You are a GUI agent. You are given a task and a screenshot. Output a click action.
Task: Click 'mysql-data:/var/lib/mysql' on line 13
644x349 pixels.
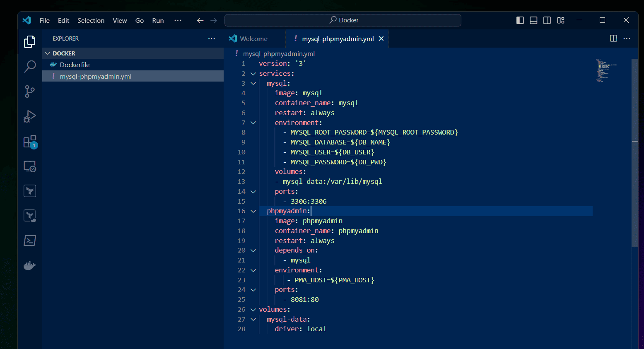coord(332,182)
